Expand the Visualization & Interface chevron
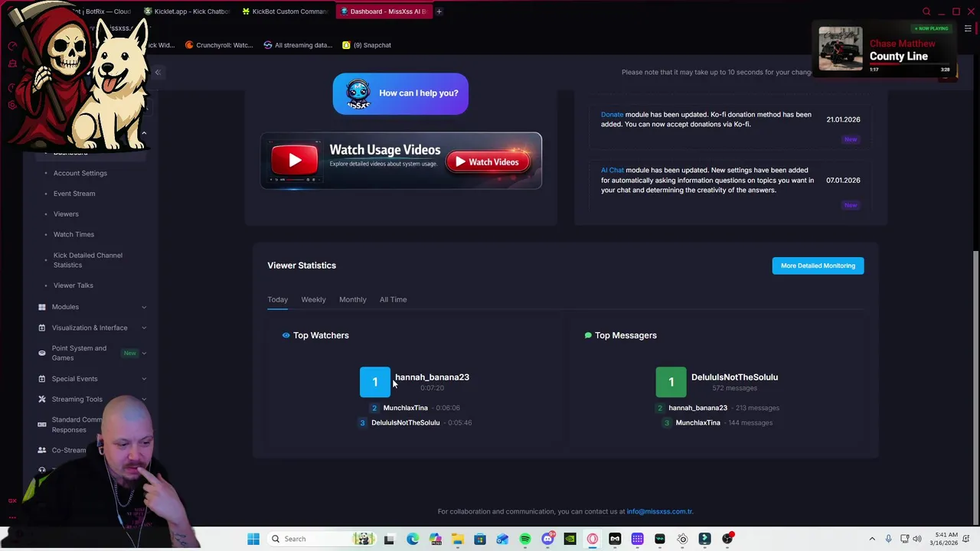 click(x=144, y=328)
